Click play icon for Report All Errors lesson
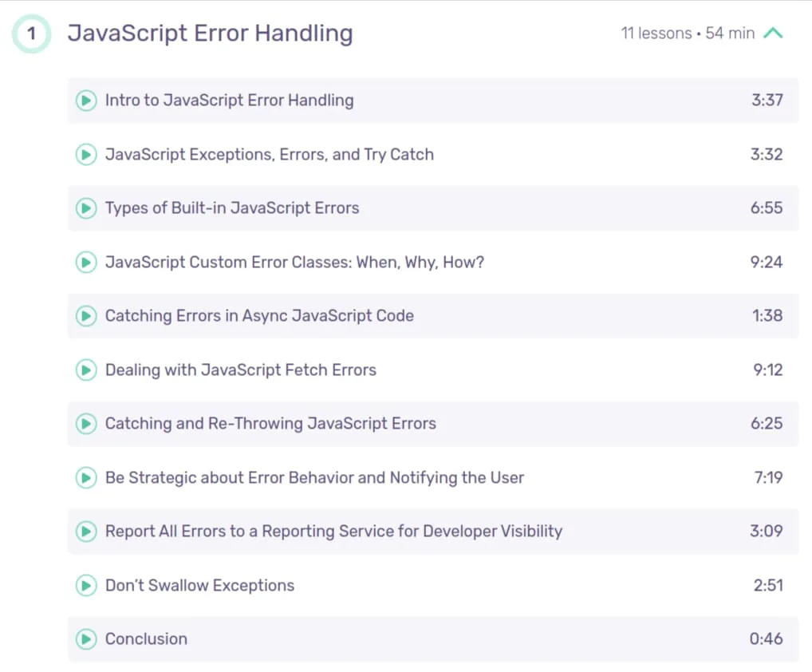 (86, 532)
